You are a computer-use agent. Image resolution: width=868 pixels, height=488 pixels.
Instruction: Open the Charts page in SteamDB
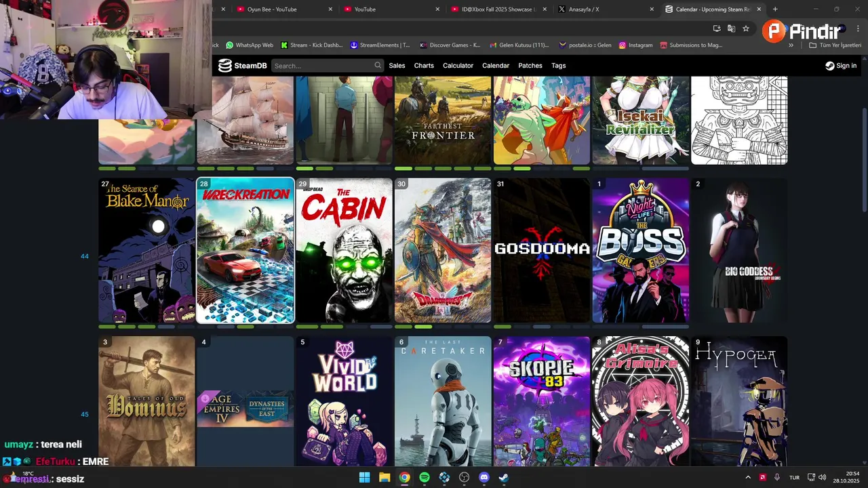point(424,66)
